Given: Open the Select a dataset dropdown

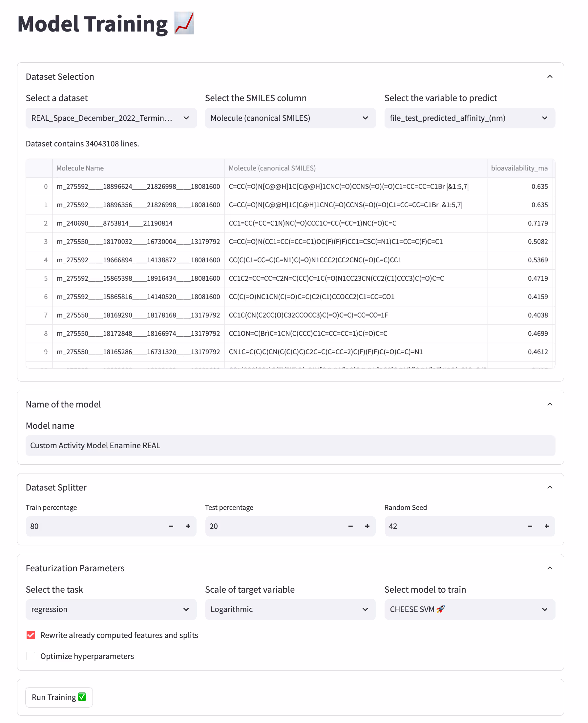Looking at the screenshot, I should (111, 118).
